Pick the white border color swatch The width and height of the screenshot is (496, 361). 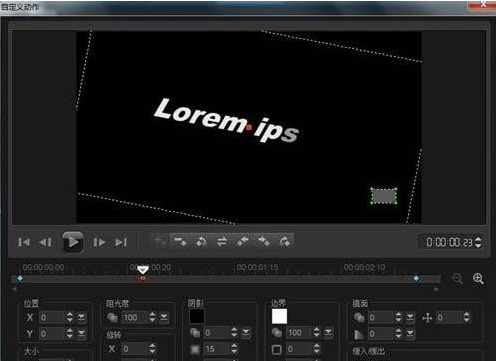pyautogui.click(x=279, y=316)
